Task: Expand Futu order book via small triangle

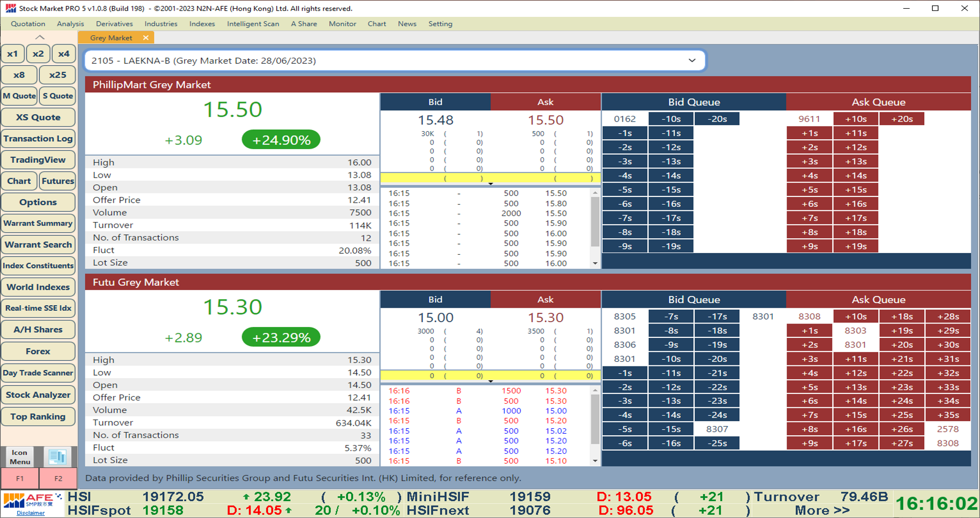Action: point(491,381)
